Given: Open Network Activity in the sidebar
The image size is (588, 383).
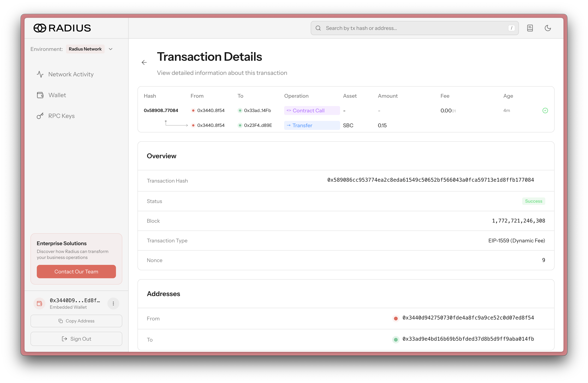Looking at the screenshot, I should (x=71, y=74).
